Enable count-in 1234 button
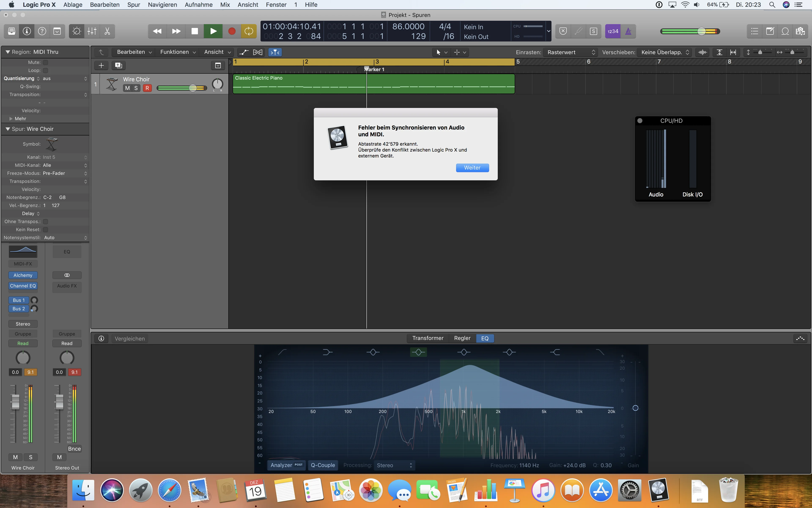The width and height of the screenshot is (812, 508). click(613, 31)
